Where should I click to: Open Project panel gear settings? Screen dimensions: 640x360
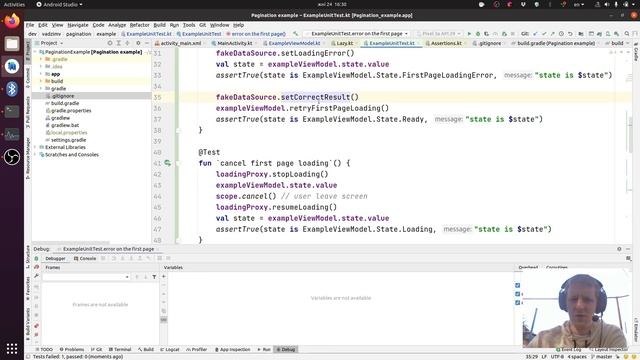point(138,43)
